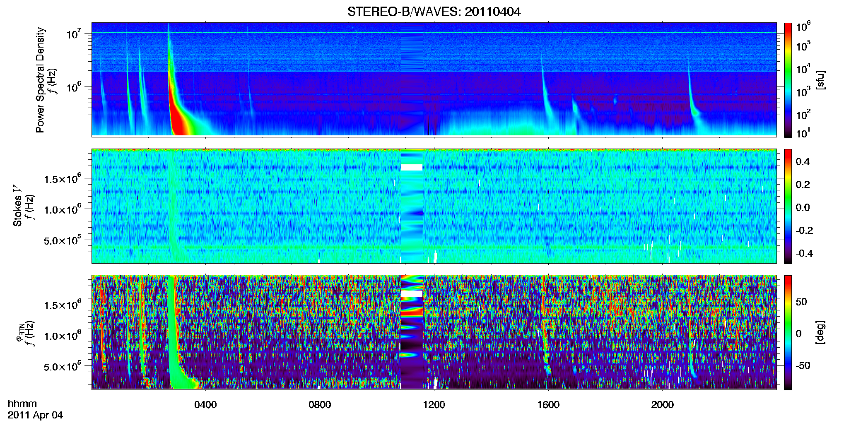Image resolution: width=868 pixels, height=447 pixels.
Task: Click the 5.0×10^5 tick on the Stokes V axis
Action: (63, 240)
